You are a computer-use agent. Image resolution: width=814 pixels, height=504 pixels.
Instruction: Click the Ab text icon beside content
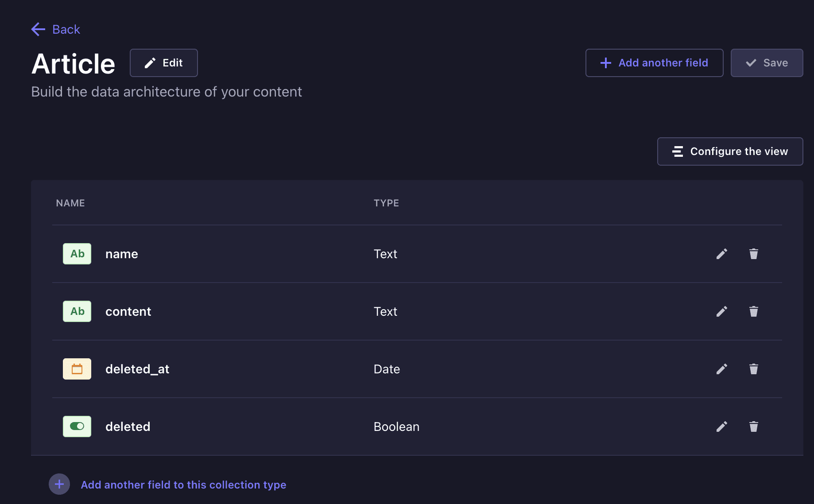pyautogui.click(x=77, y=311)
